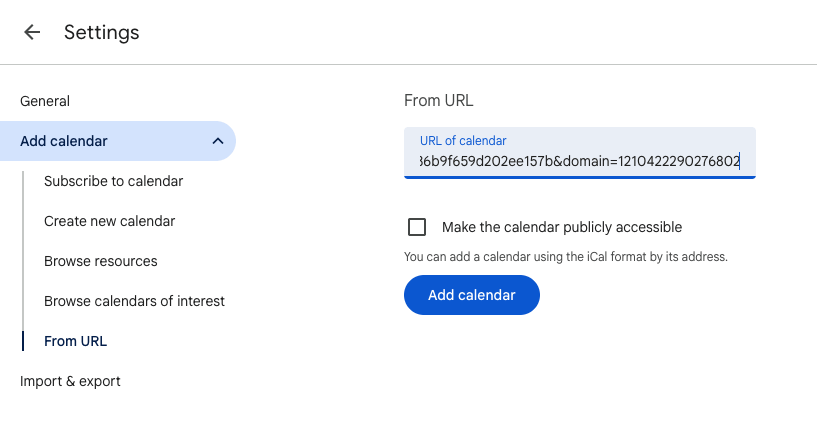Open Create new calendar
Screen dimensions: 817x423
pos(109,221)
